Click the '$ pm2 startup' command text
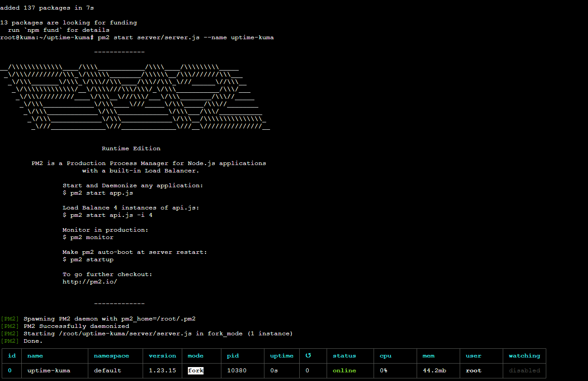 click(88, 260)
